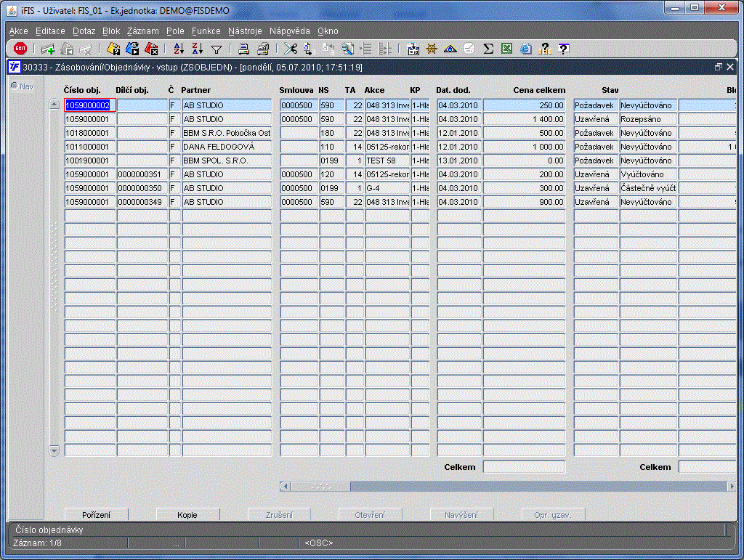Click the copy field icon beside scissors

[310, 49]
